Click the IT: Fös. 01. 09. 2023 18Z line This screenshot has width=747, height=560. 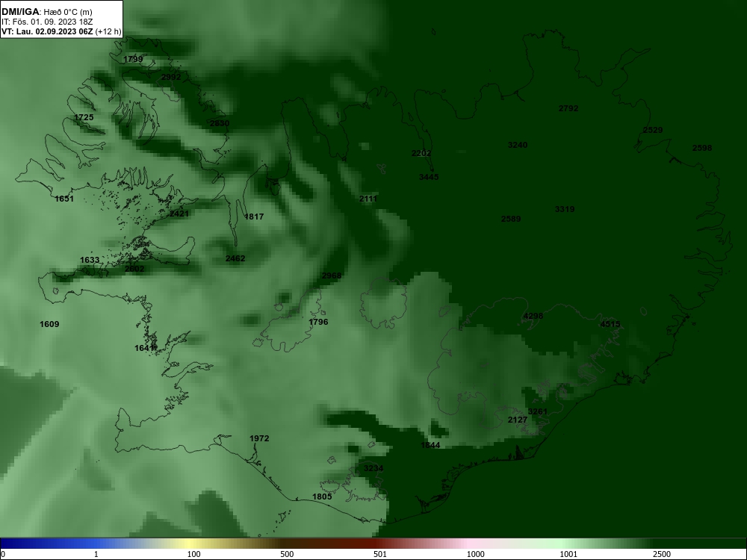coord(47,22)
